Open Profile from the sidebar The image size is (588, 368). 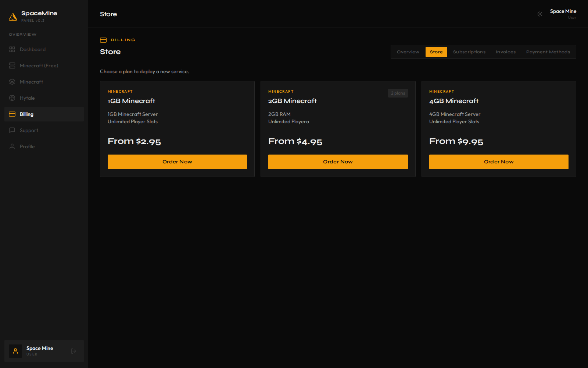coord(44,146)
